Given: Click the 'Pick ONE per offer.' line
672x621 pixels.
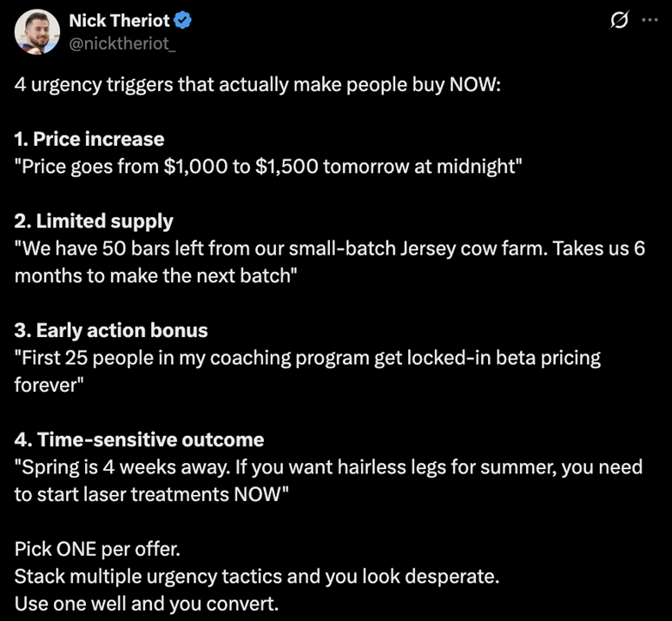Looking at the screenshot, I should point(97,549).
